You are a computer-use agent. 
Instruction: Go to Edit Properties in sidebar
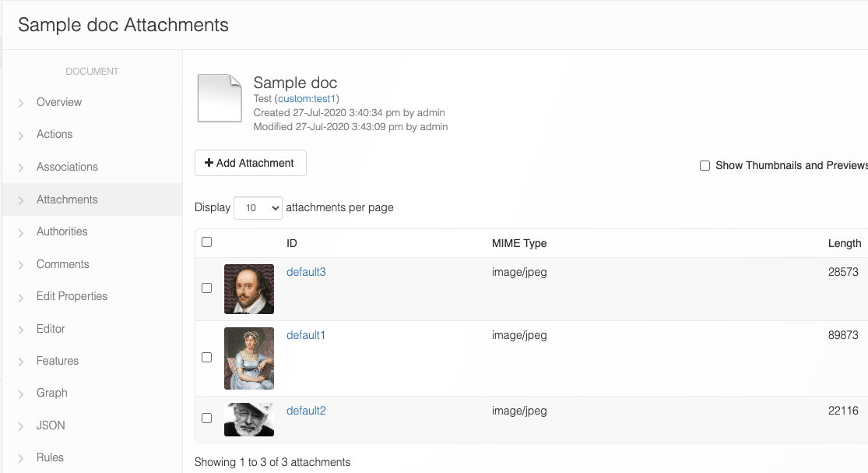coord(72,296)
